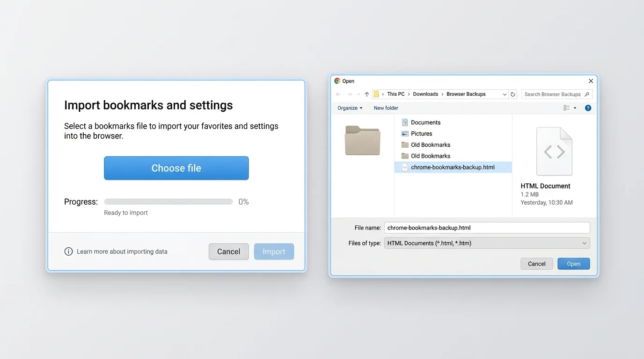The width and height of the screenshot is (644, 359).
Task: Go up one folder level with the up arrow
Action: (366, 94)
